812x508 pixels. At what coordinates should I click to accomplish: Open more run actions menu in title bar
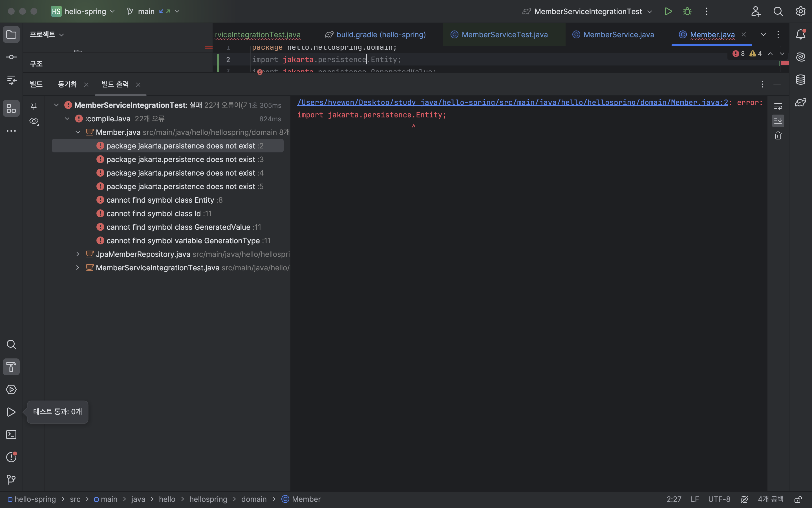click(x=706, y=11)
